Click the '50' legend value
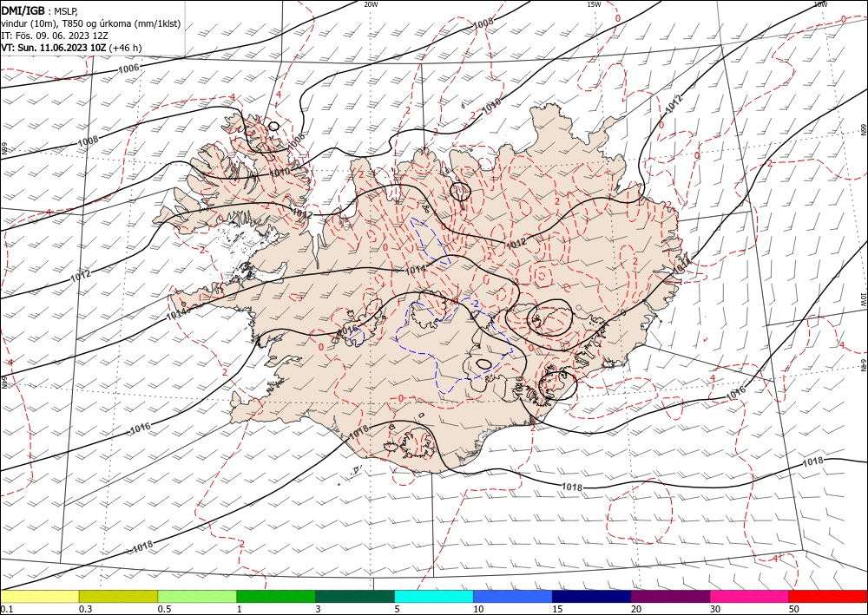The width and height of the screenshot is (868, 615). pos(794,609)
